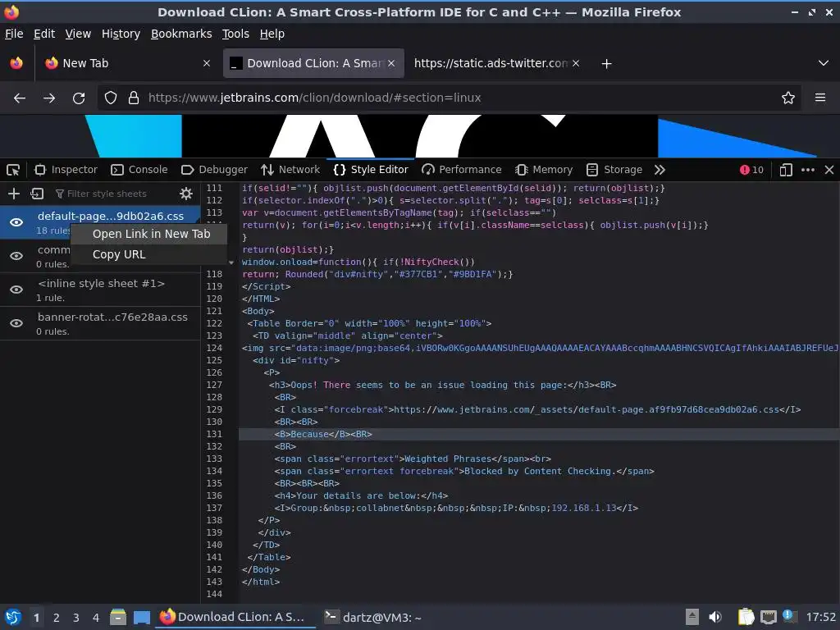Switch to the Console devtools tab

pos(139,170)
